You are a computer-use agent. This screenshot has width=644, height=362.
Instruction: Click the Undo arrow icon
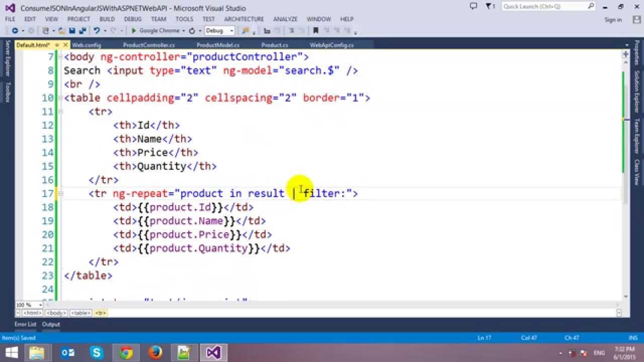click(97, 31)
